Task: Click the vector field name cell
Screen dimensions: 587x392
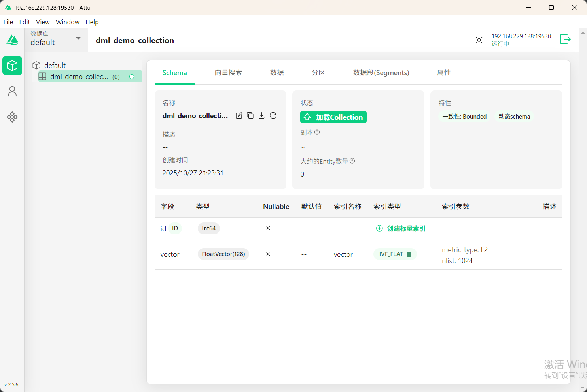Action: coord(170,254)
